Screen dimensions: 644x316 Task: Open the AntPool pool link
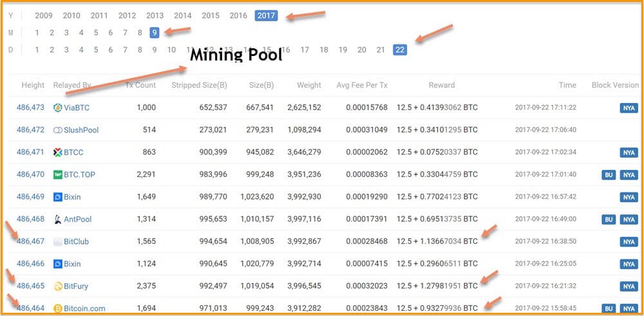(x=78, y=219)
